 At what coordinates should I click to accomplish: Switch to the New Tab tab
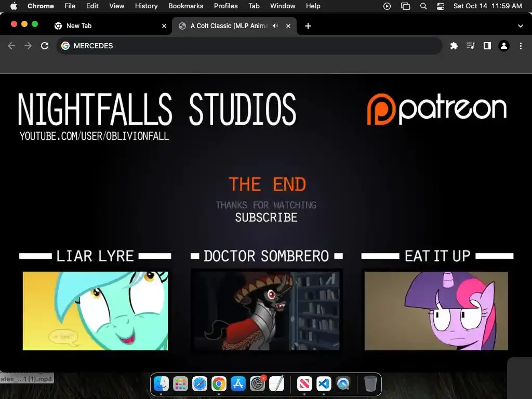click(110, 26)
